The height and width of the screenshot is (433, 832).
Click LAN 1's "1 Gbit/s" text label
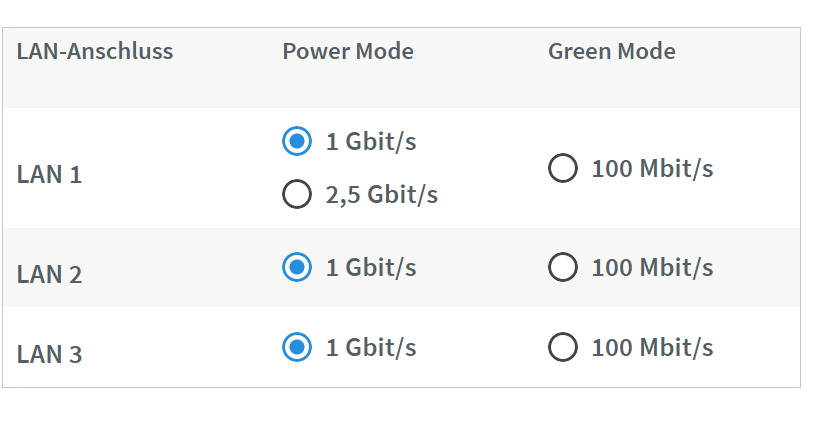(371, 142)
